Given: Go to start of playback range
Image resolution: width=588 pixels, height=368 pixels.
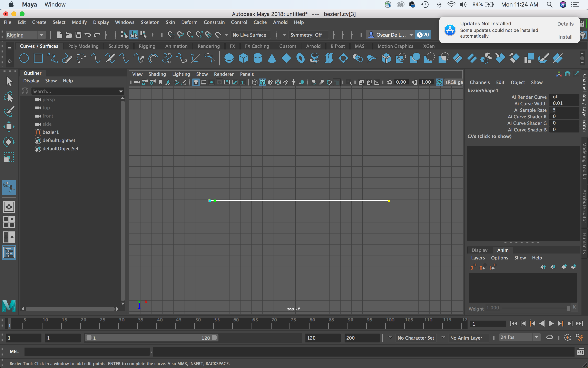Looking at the screenshot, I should pos(513,323).
